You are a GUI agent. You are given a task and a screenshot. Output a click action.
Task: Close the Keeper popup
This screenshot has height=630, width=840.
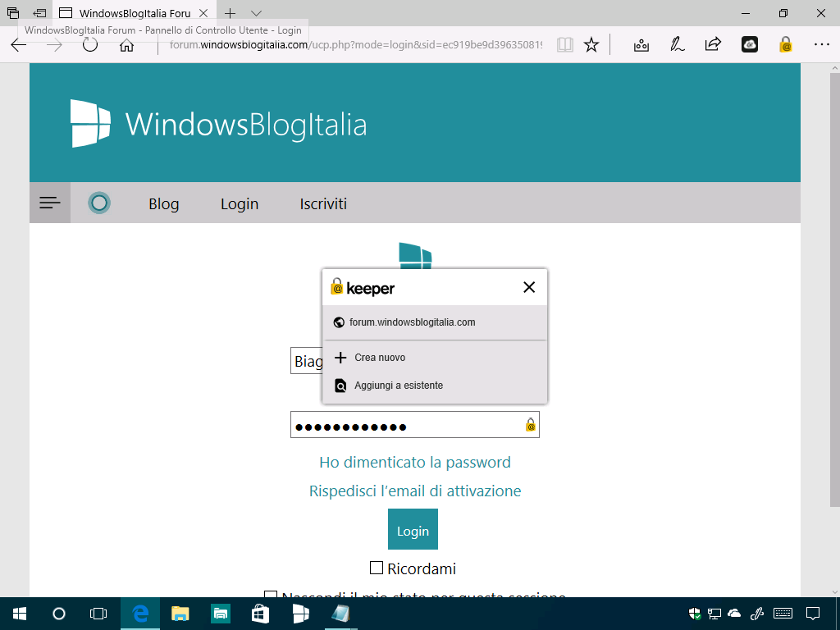[x=529, y=287]
